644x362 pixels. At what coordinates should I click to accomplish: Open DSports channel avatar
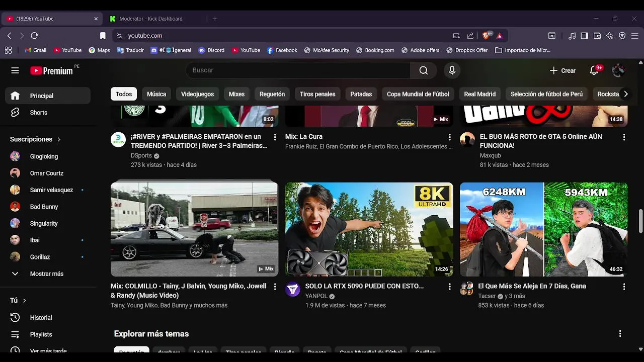tap(118, 140)
